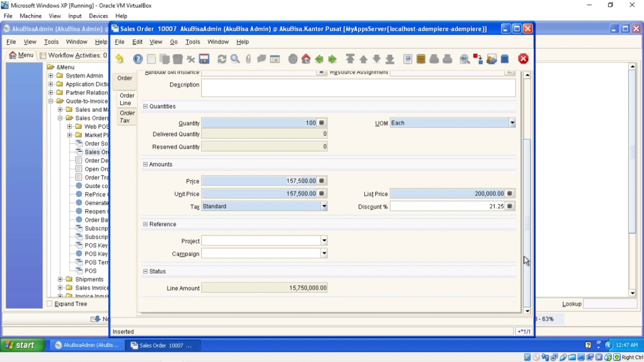Toggle the Expand Tree checkbox

click(x=50, y=304)
